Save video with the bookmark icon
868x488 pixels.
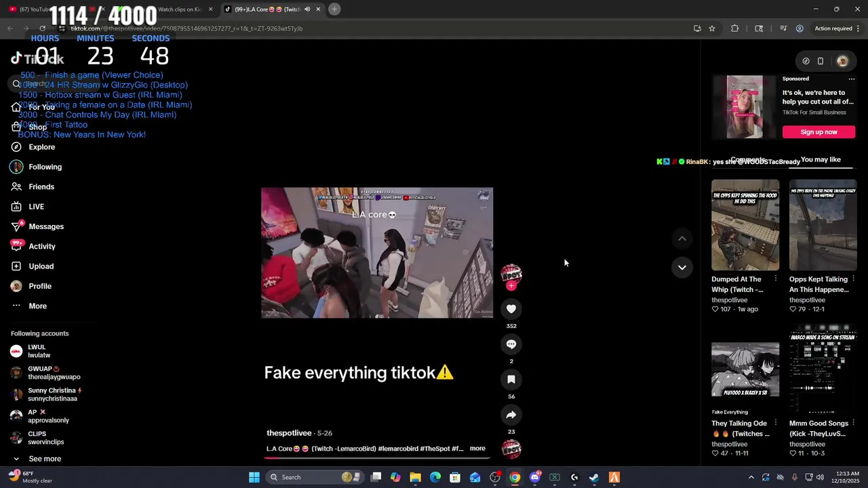click(511, 380)
